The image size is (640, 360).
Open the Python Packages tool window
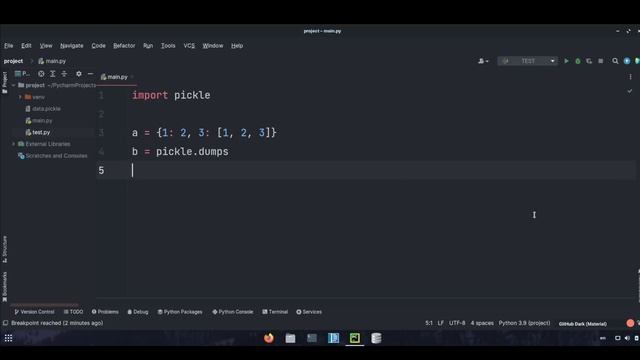tap(180, 312)
